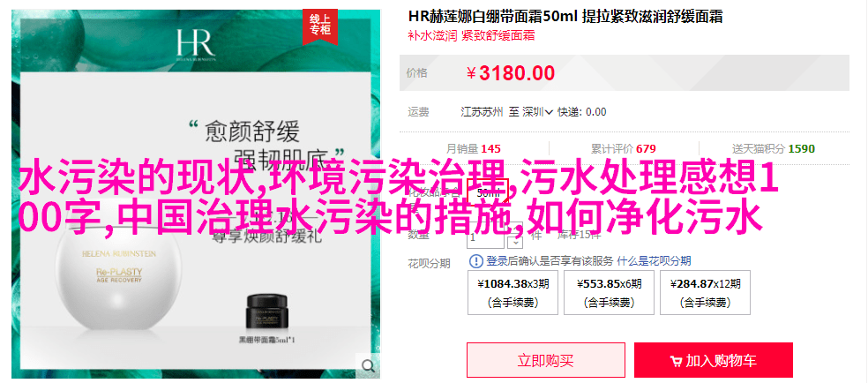Click the 加入购物车 button
Screen dimensions: 868x383
[x=714, y=360]
